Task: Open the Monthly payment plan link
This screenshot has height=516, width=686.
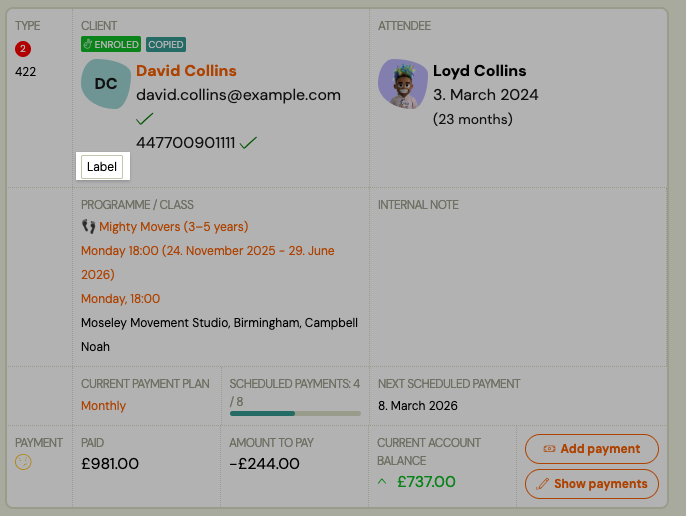Action: [x=103, y=406]
